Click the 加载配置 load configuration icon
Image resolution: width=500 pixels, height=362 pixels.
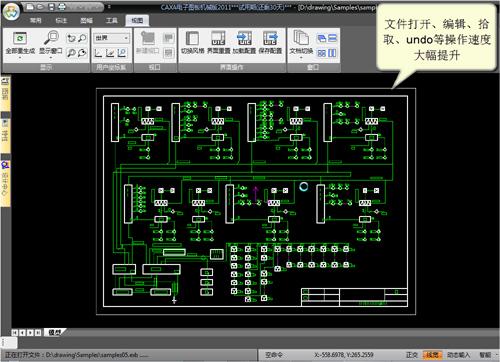click(x=244, y=38)
